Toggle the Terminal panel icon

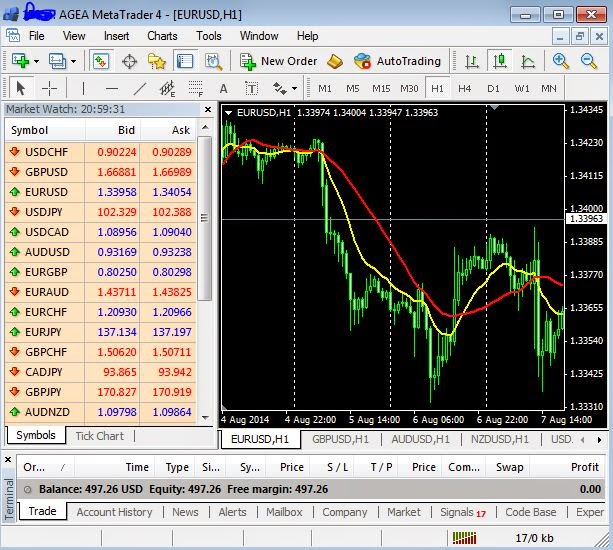pos(185,61)
